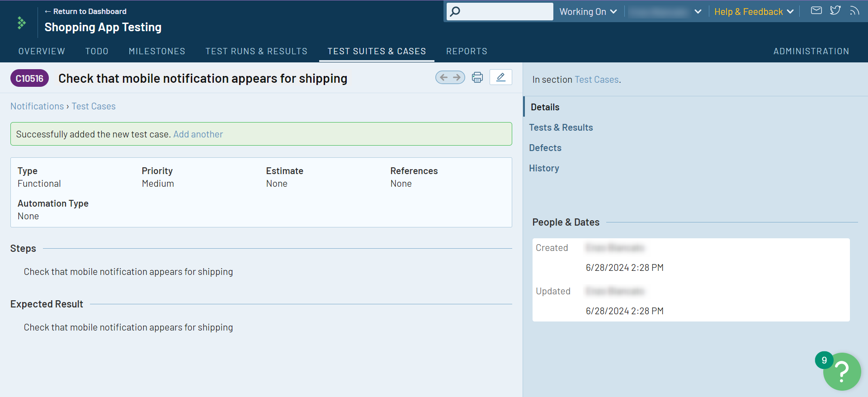Viewport: 868px width, 397px height.
Task: Open the green help question bubble
Action: (x=841, y=372)
